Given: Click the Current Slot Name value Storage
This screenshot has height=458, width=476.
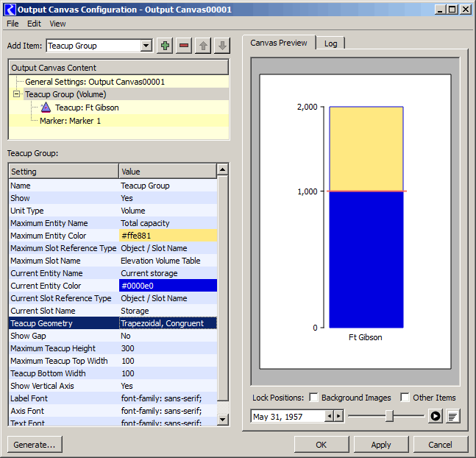Looking at the screenshot, I should coord(168,311).
